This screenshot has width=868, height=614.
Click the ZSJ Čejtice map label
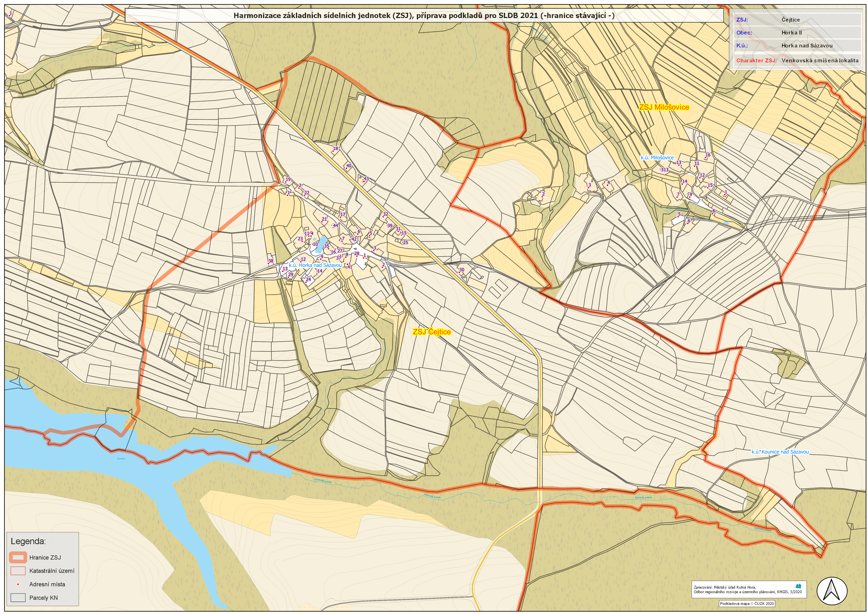coord(431,332)
